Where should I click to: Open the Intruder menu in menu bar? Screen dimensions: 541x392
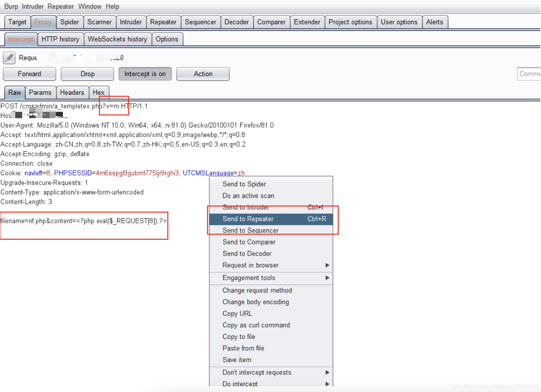pyautogui.click(x=33, y=6)
